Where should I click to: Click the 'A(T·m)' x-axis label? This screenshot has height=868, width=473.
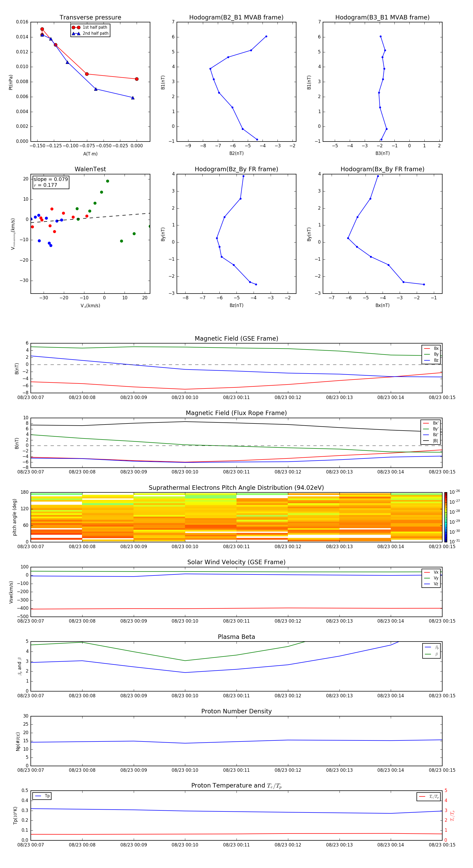click(90, 154)
